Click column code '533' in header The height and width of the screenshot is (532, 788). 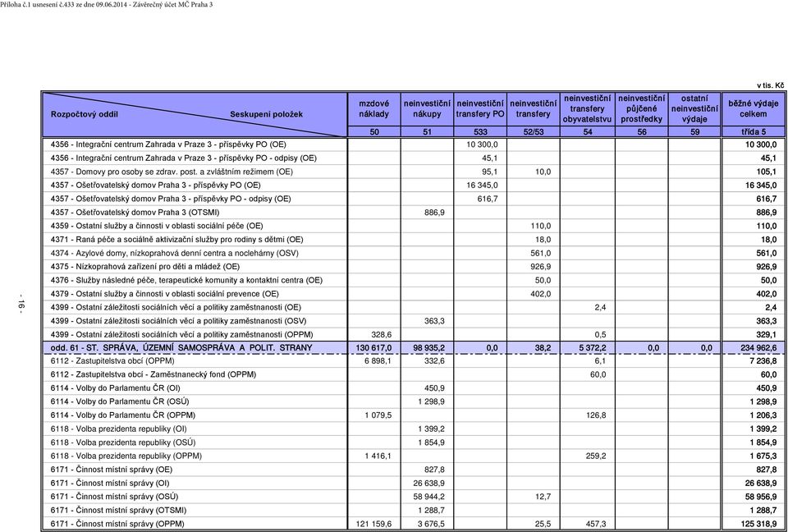point(480,131)
